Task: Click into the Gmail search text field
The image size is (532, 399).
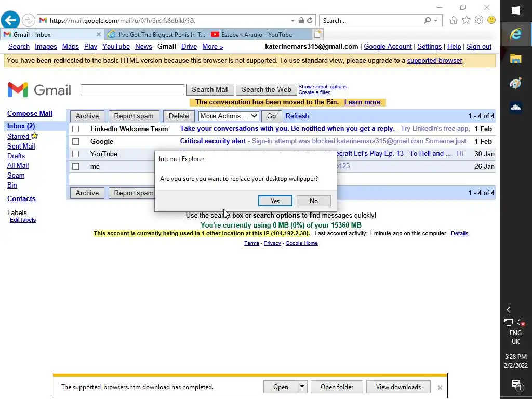Action: pyautogui.click(x=132, y=89)
